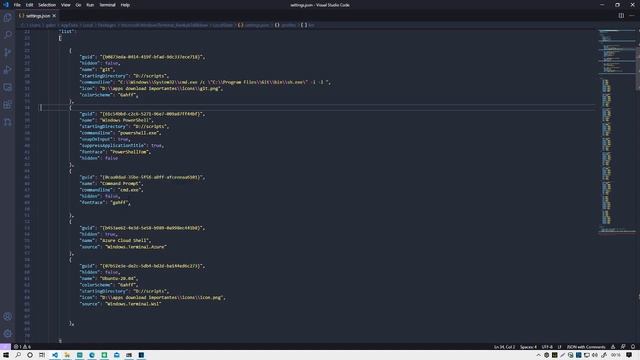Click the "Azure Cloud Shell" name value
640x360 pixels.
pos(125,240)
